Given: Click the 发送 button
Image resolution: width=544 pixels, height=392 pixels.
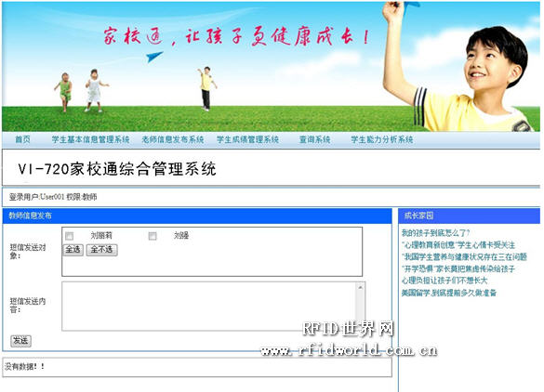Looking at the screenshot, I should (x=20, y=341).
